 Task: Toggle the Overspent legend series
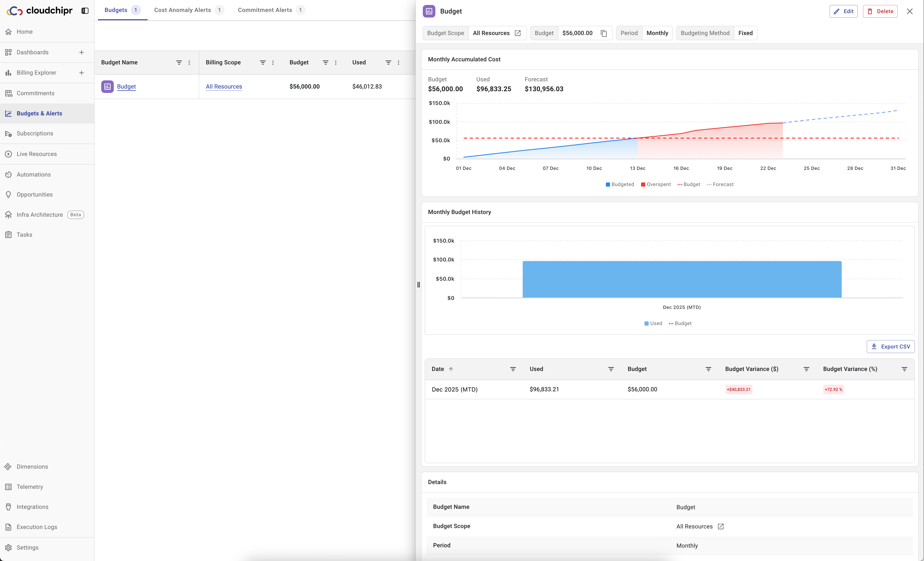(656, 185)
